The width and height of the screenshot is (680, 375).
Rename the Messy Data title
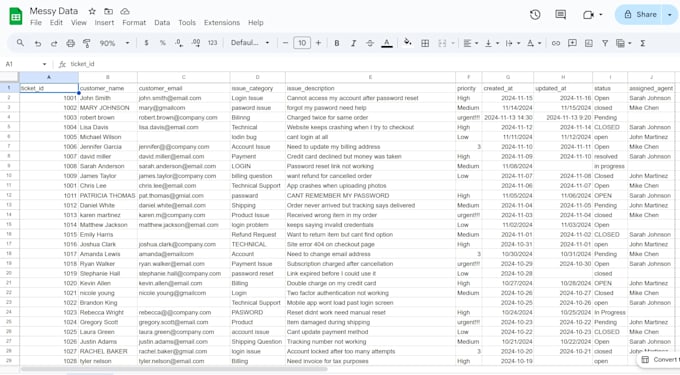[x=54, y=11]
